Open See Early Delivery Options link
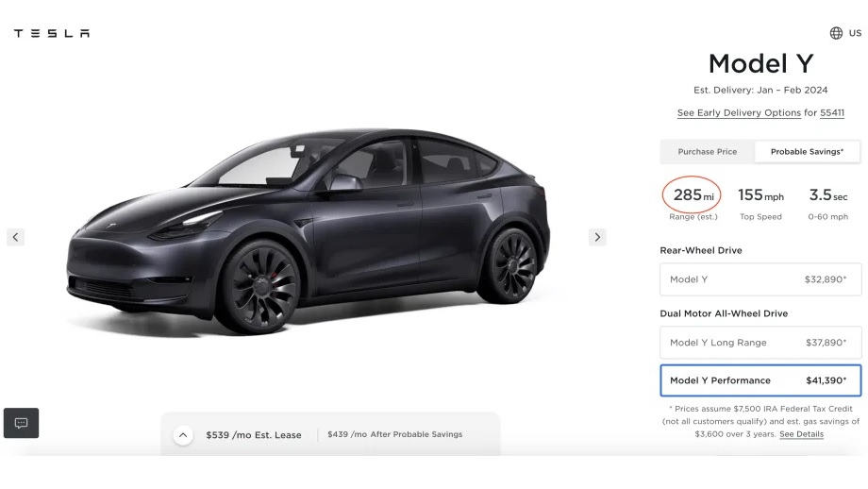This screenshot has width=868, height=489. tap(739, 113)
